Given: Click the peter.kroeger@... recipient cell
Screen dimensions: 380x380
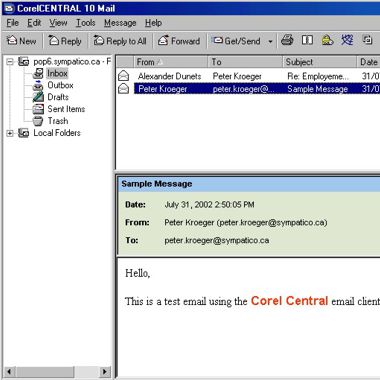Looking at the screenshot, I should (244, 89).
